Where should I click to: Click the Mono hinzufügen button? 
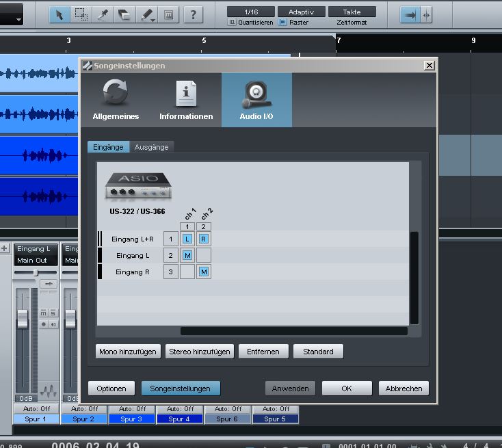tap(128, 352)
